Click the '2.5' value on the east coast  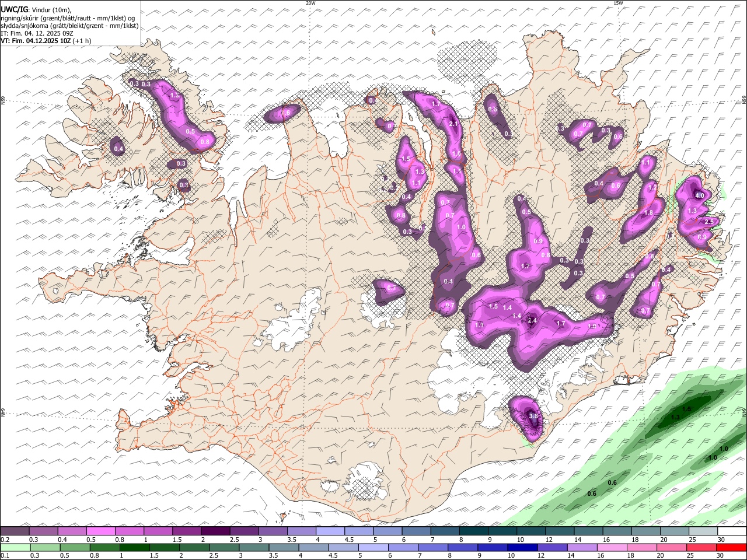click(x=709, y=222)
